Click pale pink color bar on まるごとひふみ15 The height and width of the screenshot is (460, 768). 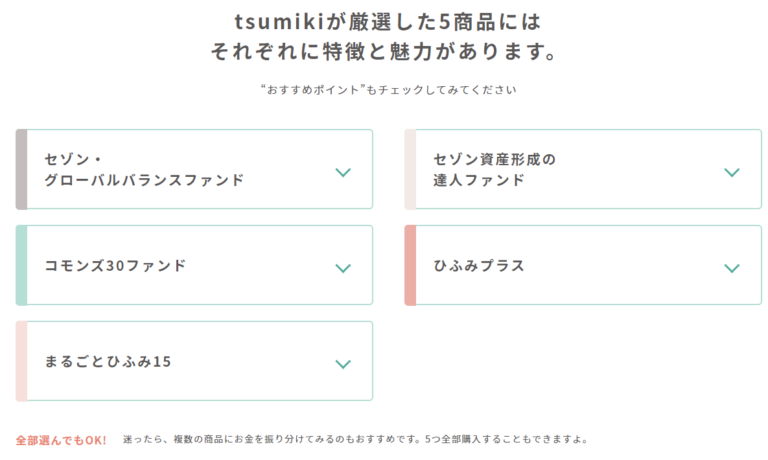[x=21, y=361]
